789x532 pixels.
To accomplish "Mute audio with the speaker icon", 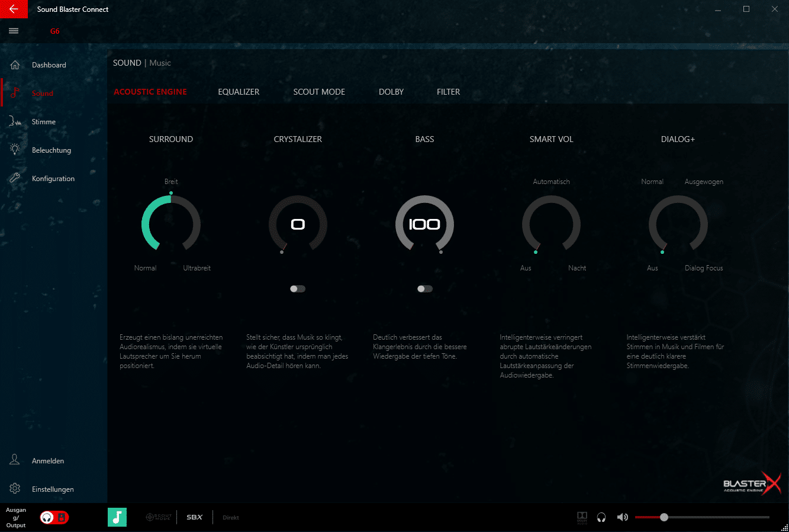I will pos(622,517).
